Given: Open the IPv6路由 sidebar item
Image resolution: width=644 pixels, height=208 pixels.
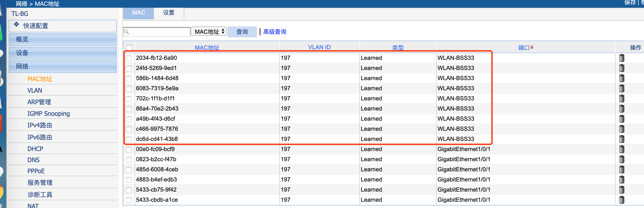Looking at the screenshot, I should (x=40, y=137).
